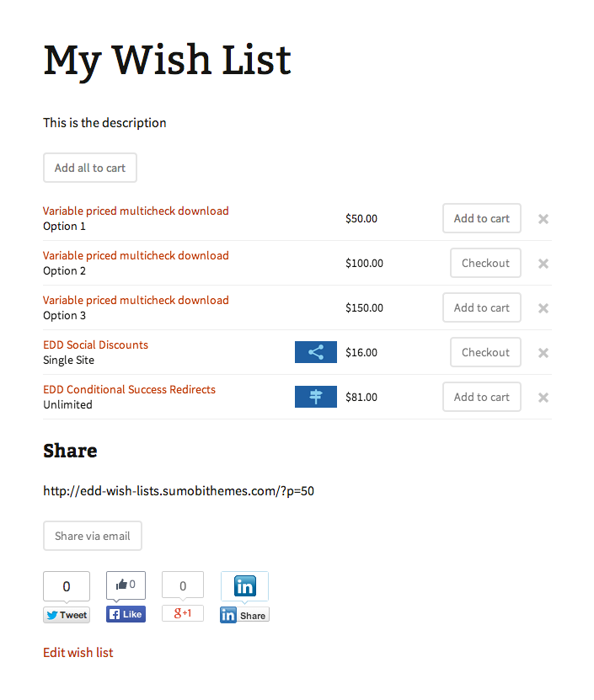Remove Option 2 item from wish list
The width and height of the screenshot is (594, 700).
543,264
